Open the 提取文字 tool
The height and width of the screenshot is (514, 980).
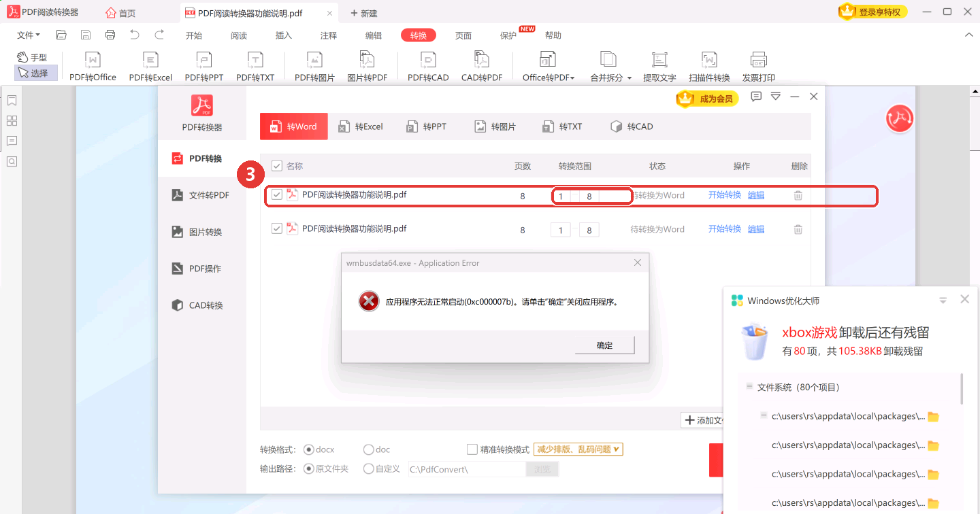coord(659,67)
